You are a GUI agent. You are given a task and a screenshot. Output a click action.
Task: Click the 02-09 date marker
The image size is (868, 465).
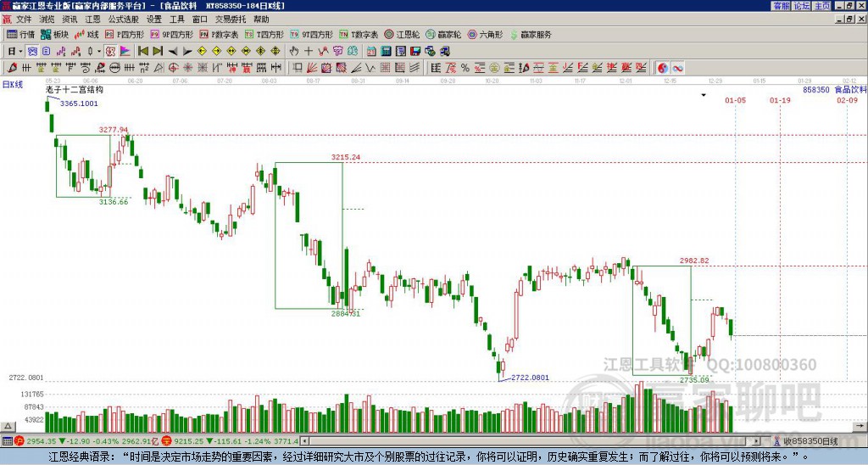847,100
